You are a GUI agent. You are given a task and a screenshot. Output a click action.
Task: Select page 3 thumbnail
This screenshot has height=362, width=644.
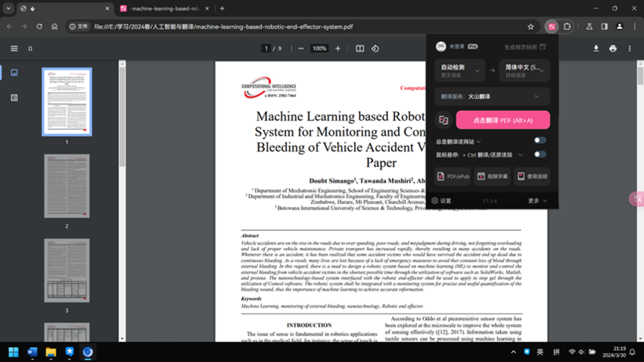(x=67, y=271)
